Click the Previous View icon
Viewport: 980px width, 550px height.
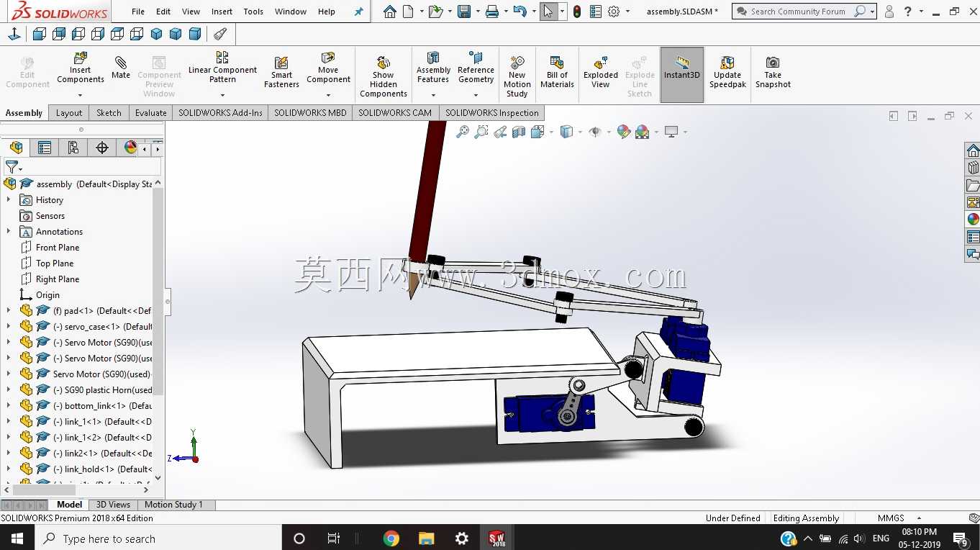tap(500, 132)
